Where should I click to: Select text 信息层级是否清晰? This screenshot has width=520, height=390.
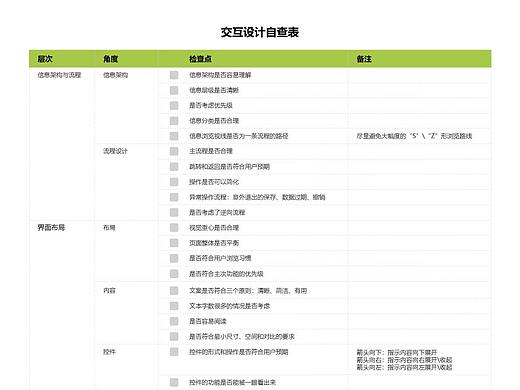214,90
